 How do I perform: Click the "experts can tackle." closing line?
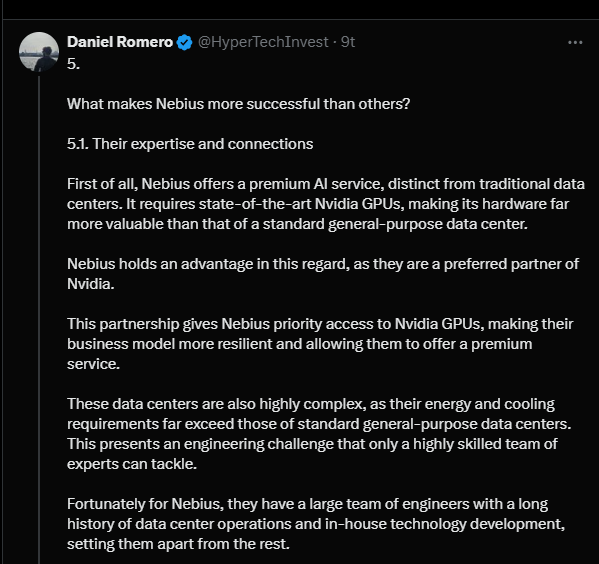coord(132,464)
